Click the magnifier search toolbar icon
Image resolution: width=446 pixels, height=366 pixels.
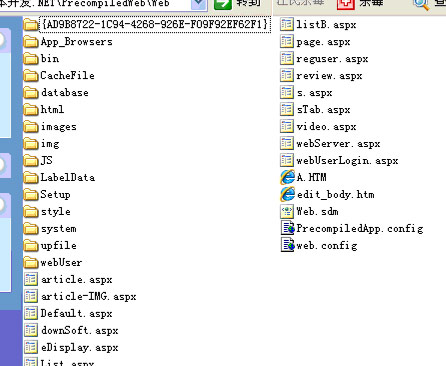coord(421,4)
